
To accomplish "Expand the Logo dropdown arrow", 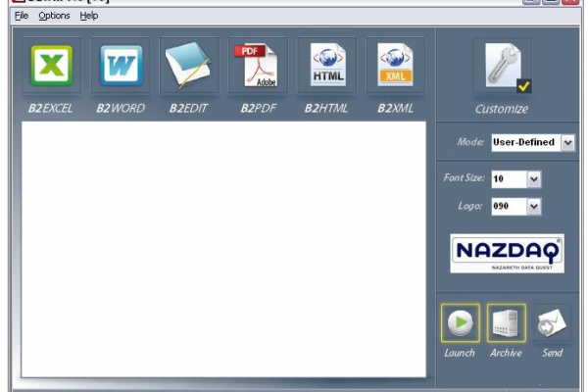I will tap(534, 207).
